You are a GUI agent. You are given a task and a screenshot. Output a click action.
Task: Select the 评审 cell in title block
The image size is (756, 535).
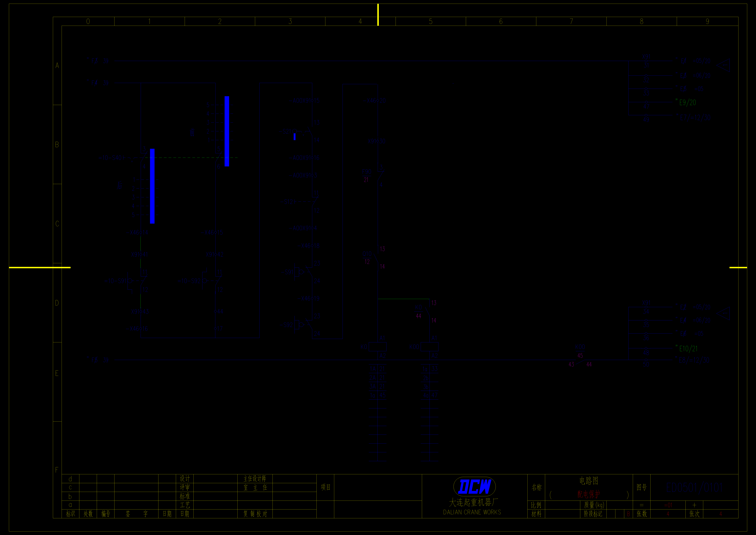[185, 487]
